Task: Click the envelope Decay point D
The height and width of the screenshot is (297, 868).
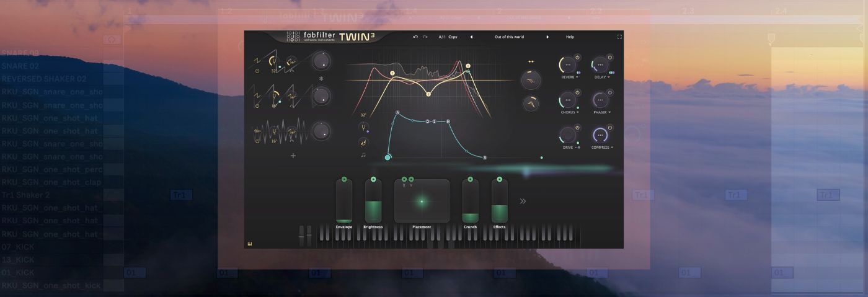Action: click(x=427, y=122)
